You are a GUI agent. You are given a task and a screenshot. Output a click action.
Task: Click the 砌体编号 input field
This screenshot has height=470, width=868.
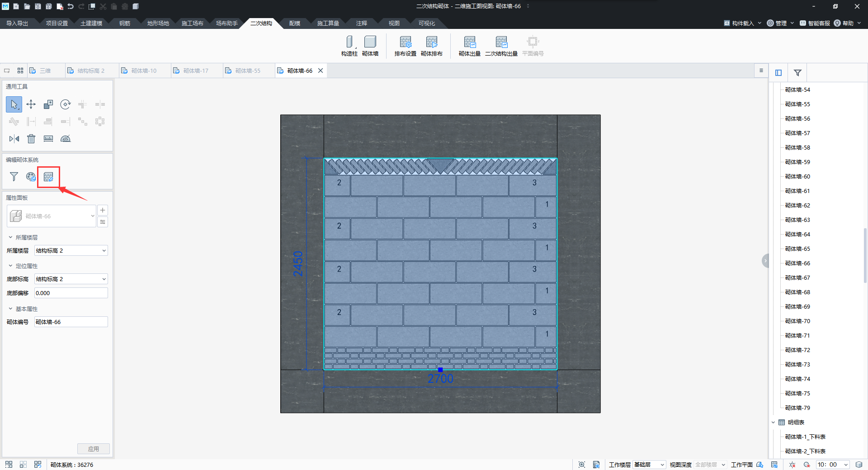[71, 322]
